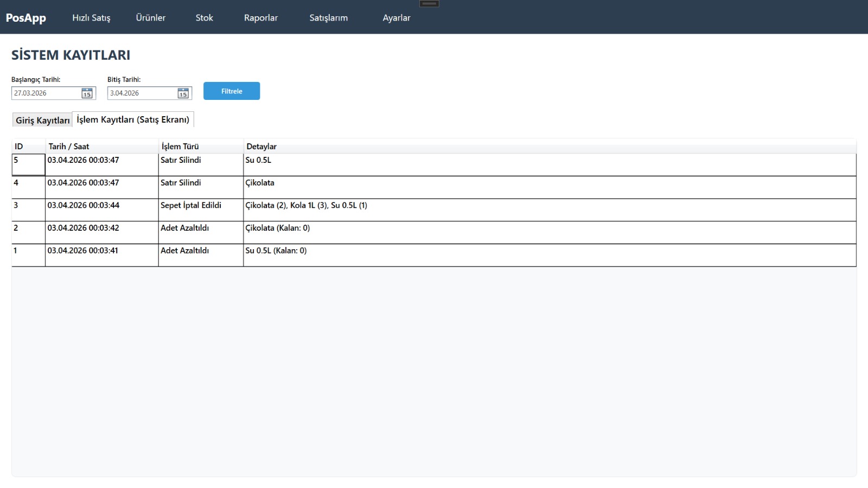Open the start date calendar picker icon
The height and width of the screenshot is (488, 868).
tap(87, 93)
